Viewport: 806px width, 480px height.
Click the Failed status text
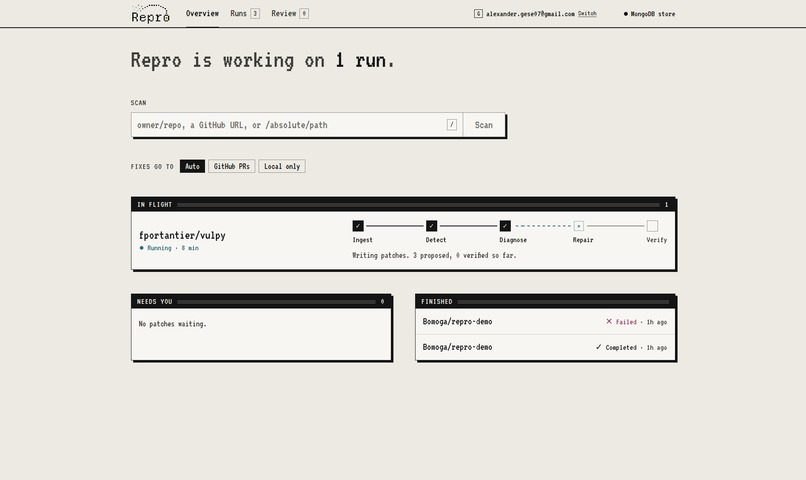(x=626, y=322)
